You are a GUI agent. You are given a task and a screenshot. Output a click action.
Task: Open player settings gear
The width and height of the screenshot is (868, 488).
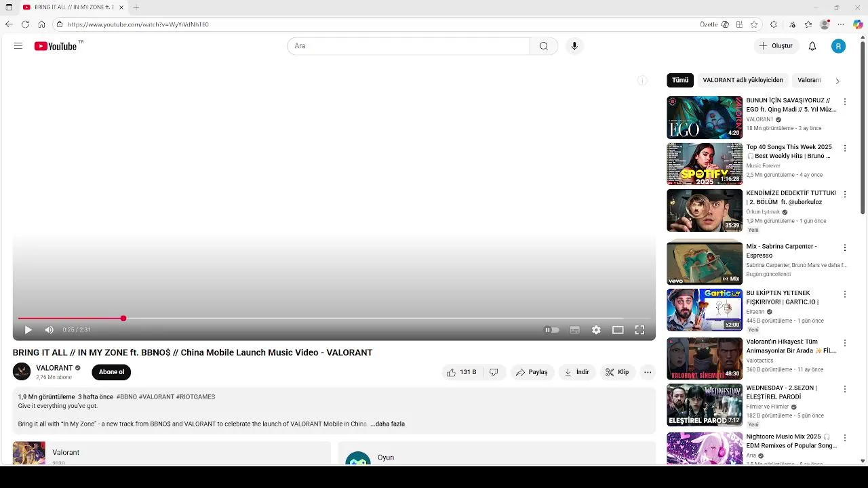[596, 330]
